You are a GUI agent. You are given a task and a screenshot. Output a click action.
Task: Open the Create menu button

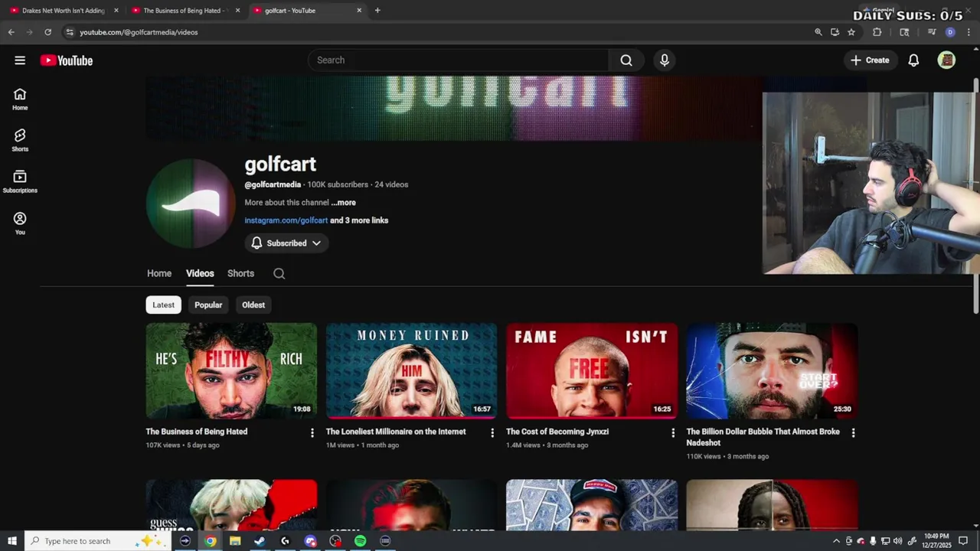pos(871,60)
